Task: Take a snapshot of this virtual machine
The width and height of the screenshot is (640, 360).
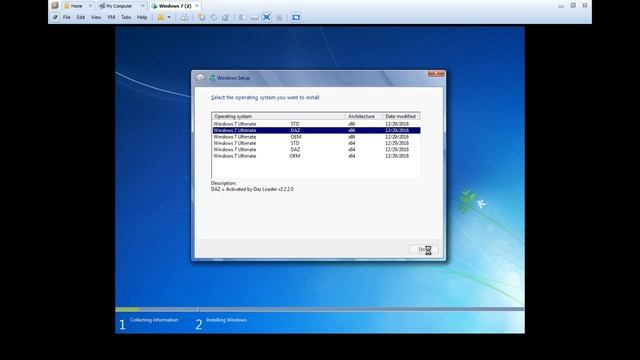Action: [x=202, y=17]
